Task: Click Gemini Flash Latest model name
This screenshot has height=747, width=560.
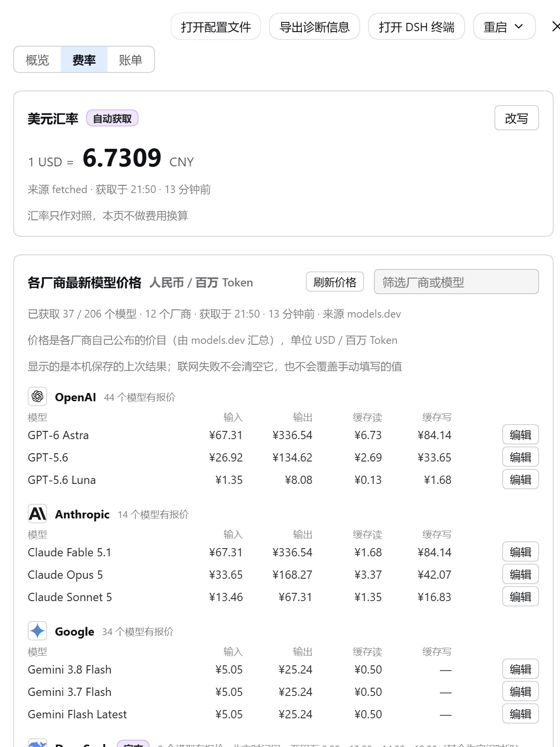Action: 77,714
